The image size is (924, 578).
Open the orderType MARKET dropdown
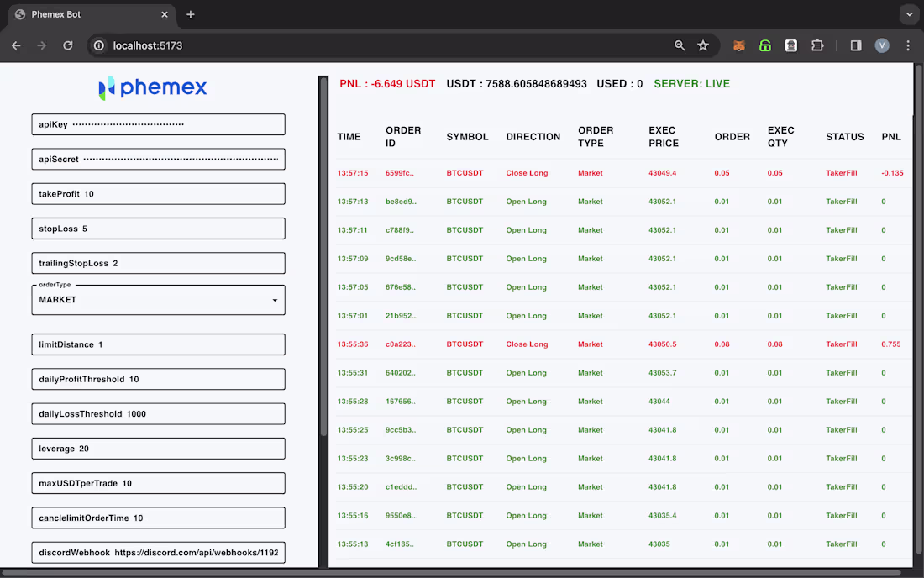click(x=158, y=300)
